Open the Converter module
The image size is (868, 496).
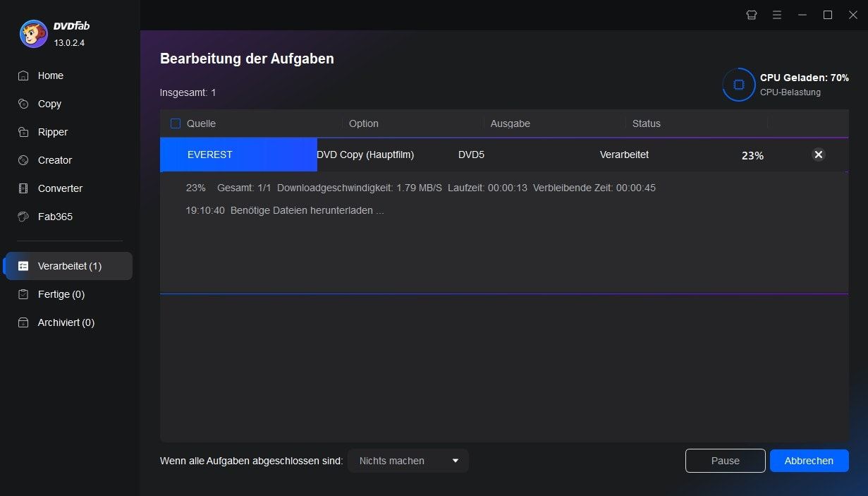point(60,188)
